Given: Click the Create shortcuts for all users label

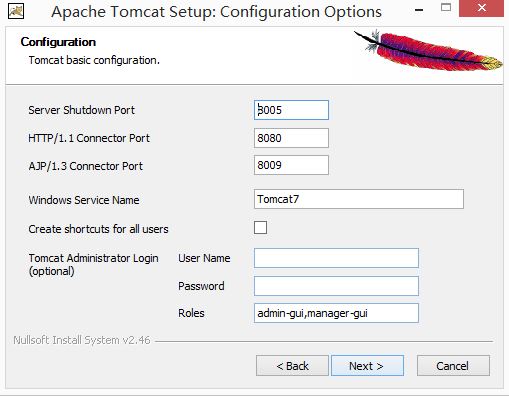Looking at the screenshot, I should tap(98, 229).
